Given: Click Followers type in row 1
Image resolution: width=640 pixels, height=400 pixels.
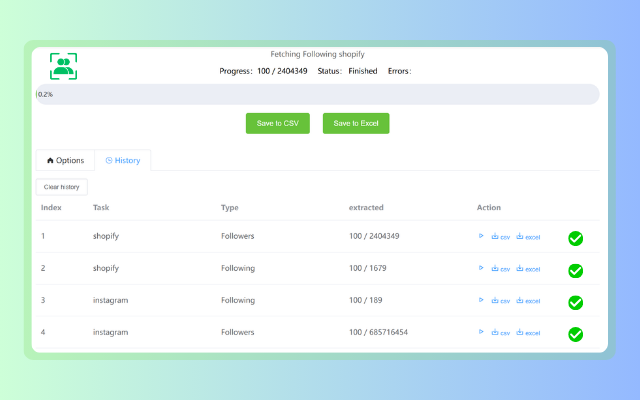Looking at the screenshot, I should pos(238,236).
